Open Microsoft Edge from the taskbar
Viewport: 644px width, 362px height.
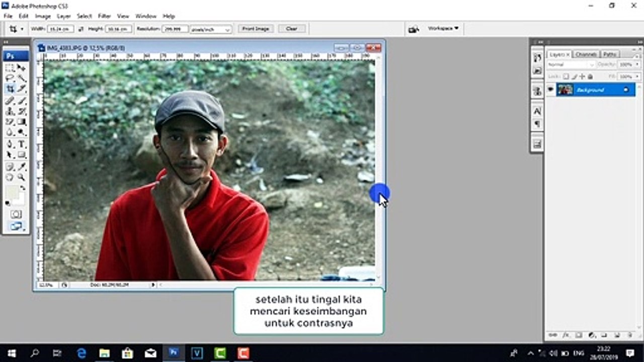pyautogui.click(x=82, y=353)
